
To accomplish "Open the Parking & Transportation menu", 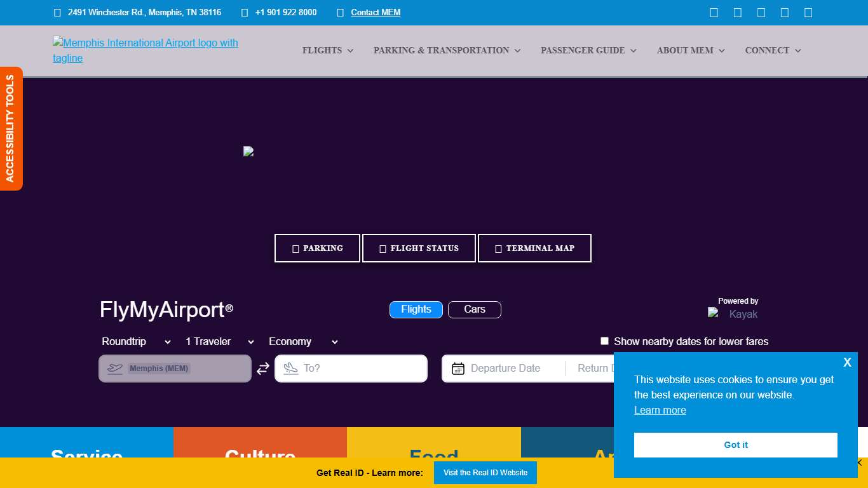I will tap(447, 50).
